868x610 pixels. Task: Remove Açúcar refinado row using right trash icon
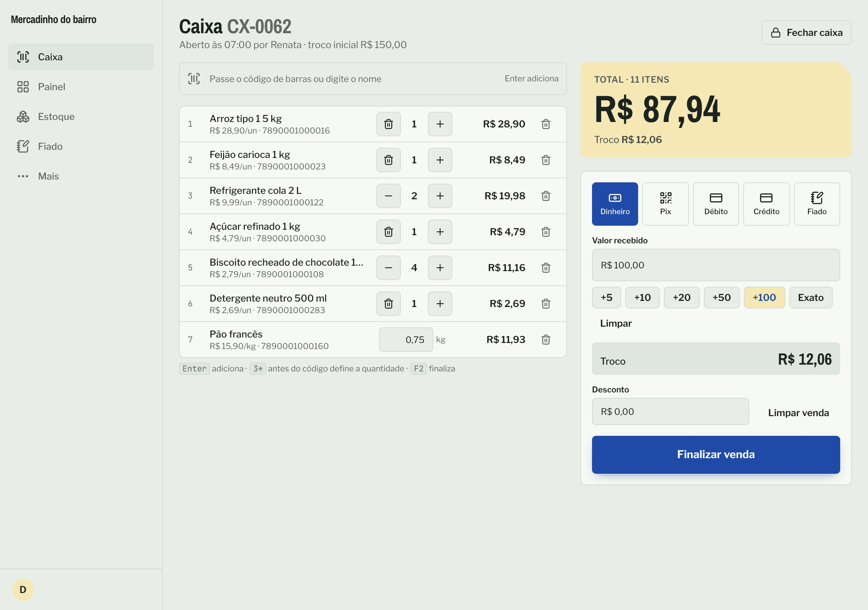coord(546,232)
